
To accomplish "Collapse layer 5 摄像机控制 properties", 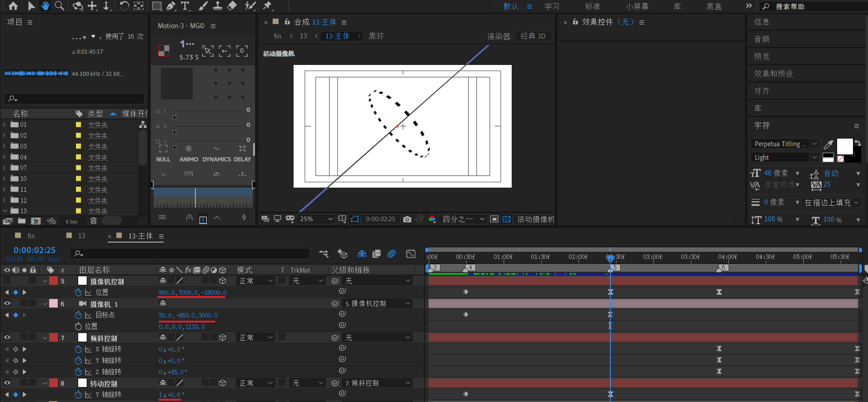I will point(45,281).
